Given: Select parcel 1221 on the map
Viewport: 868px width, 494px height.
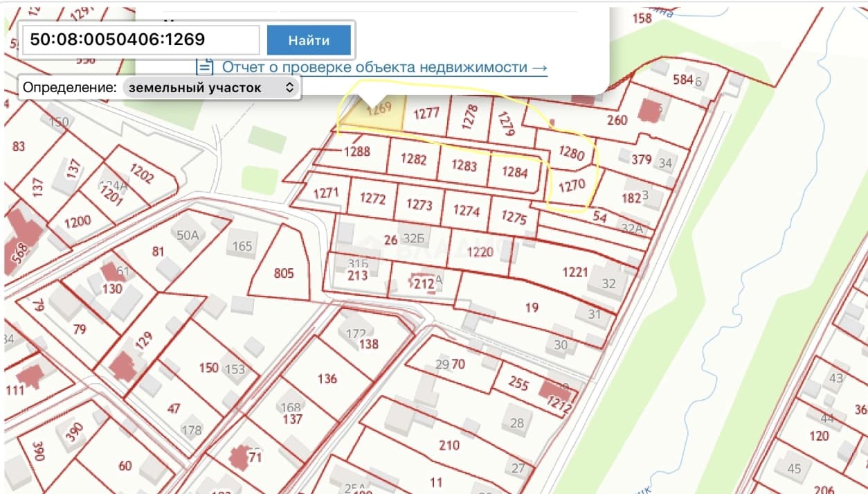Looking at the screenshot, I should tap(575, 272).
